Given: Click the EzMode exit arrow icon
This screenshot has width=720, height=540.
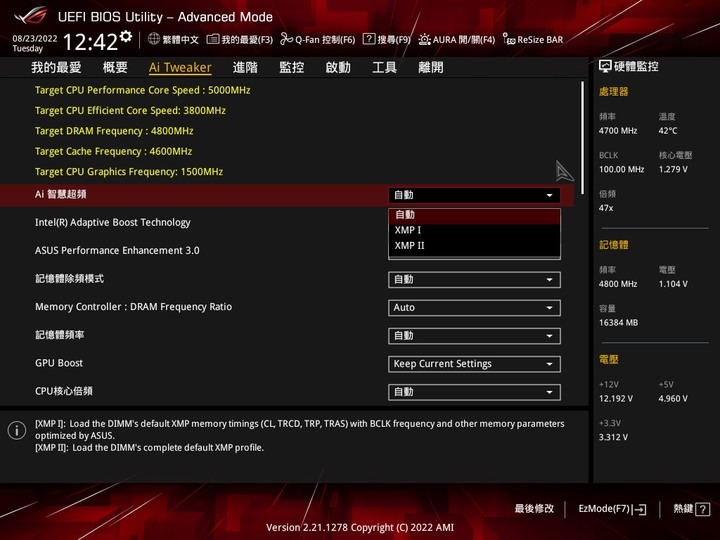Looking at the screenshot, I should pos(640,509).
